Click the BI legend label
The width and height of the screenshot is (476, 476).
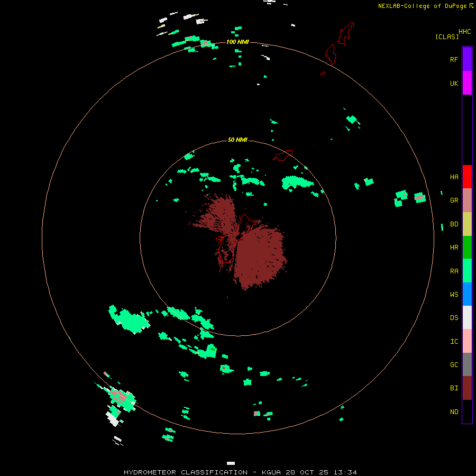point(454,388)
